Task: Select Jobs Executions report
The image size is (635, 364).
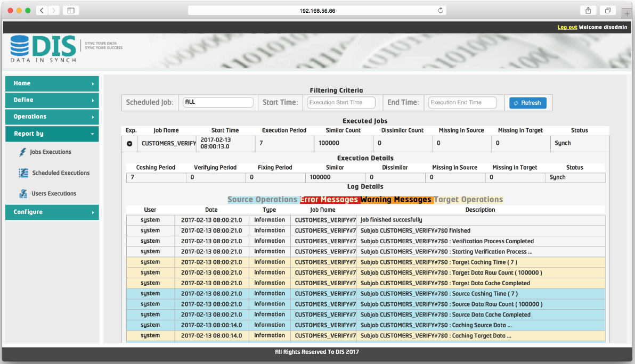Action: [50, 152]
